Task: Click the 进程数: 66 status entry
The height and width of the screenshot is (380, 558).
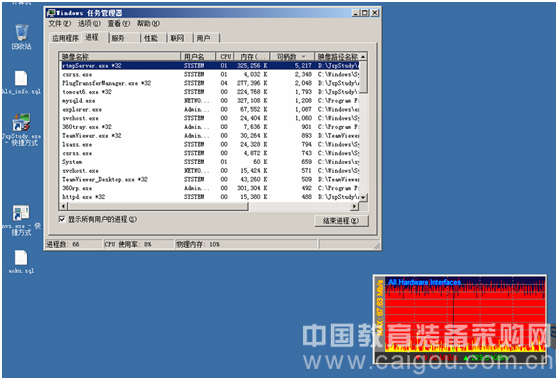Action: coord(74,244)
